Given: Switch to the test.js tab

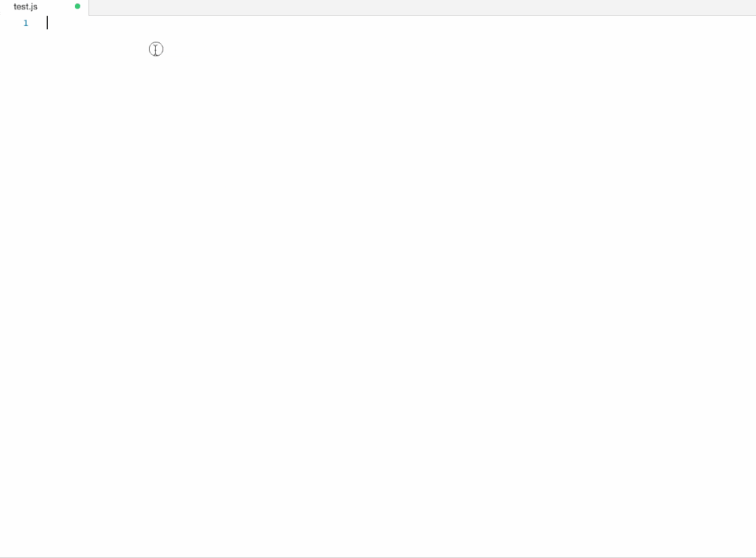Looking at the screenshot, I should tap(44, 7).
